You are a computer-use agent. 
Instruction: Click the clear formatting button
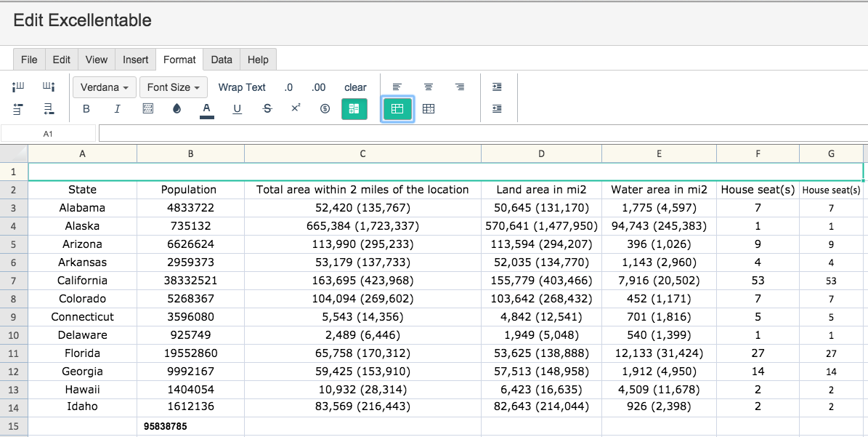355,87
